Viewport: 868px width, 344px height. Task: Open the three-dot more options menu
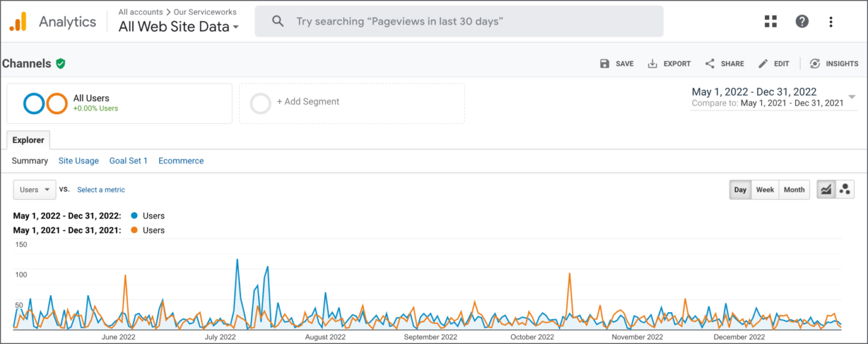(x=831, y=22)
